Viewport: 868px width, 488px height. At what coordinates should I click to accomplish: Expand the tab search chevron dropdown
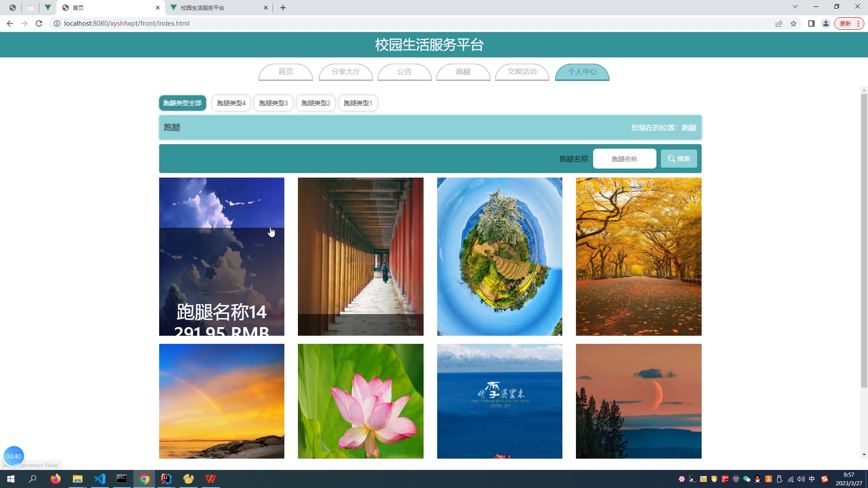click(795, 7)
